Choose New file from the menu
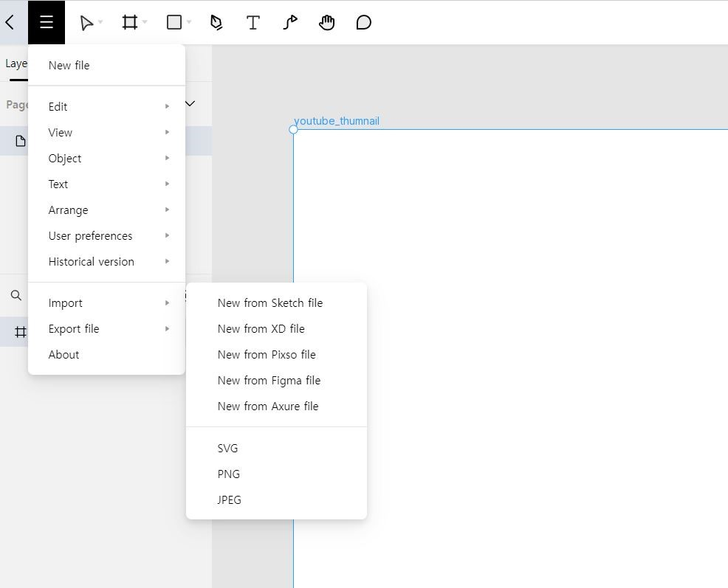The height and width of the screenshot is (588, 728). point(107,66)
